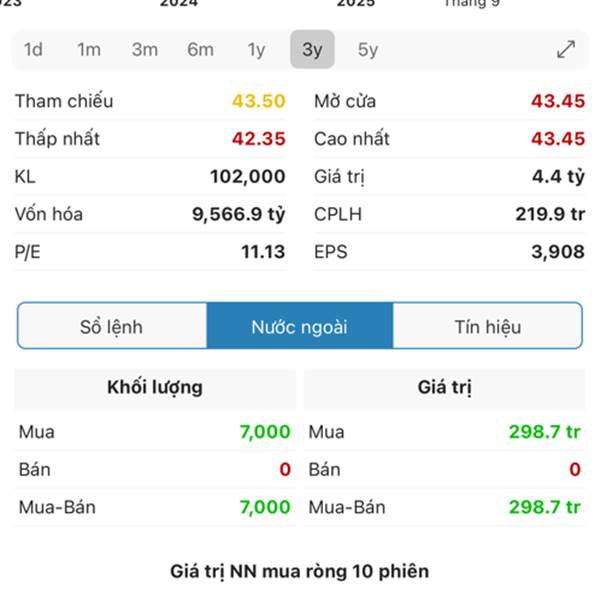Open the Sổ lệnh tab
The image size is (600, 600).
(x=111, y=326)
